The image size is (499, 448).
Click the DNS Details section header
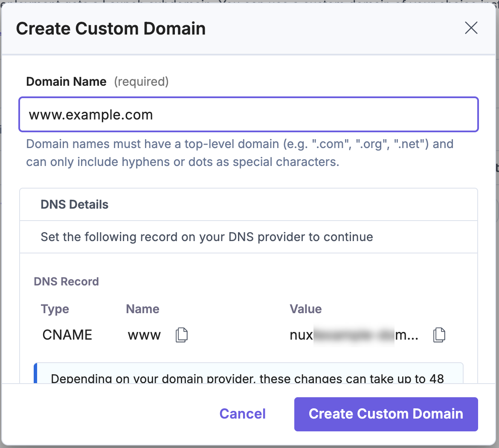pyautogui.click(x=74, y=204)
